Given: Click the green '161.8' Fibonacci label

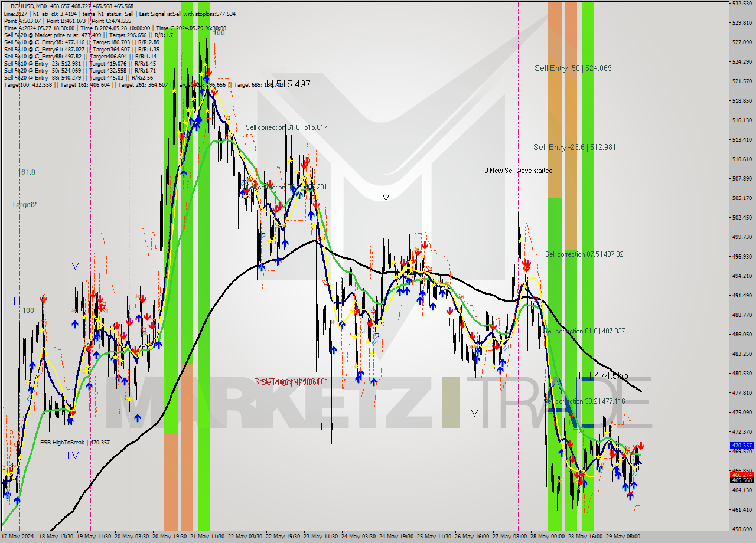Looking at the screenshot, I should tap(27, 172).
